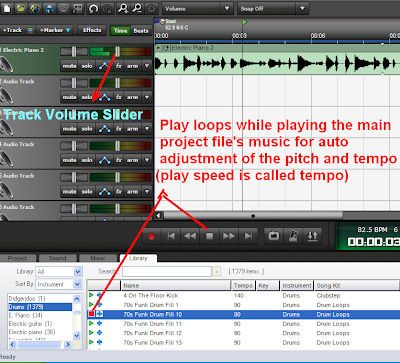Screen dimensions: 400x363
Task: Toggle loop mode in the transport bar
Action: 274,236
